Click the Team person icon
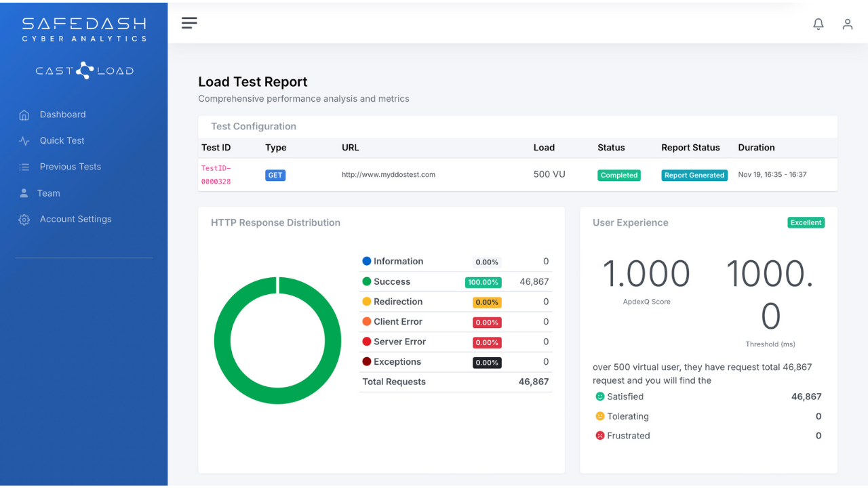This screenshot has width=868, height=488. (24, 193)
